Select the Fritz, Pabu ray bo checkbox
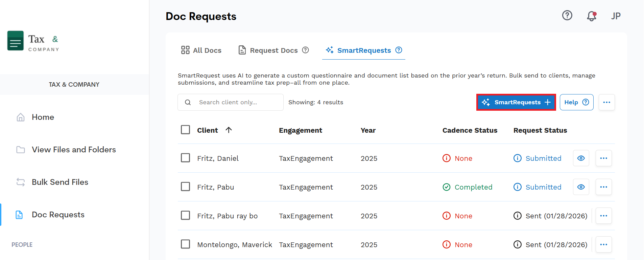 tap(185, 215)
